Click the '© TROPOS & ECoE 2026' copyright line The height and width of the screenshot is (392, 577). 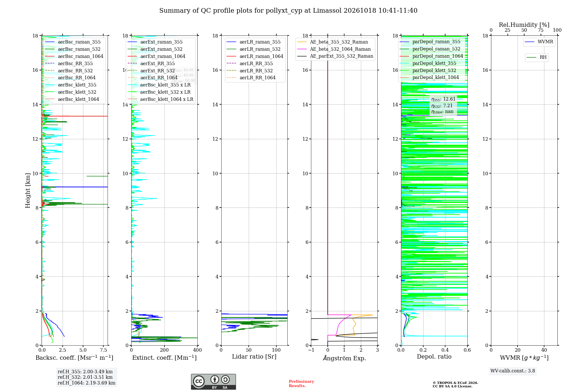455,383
